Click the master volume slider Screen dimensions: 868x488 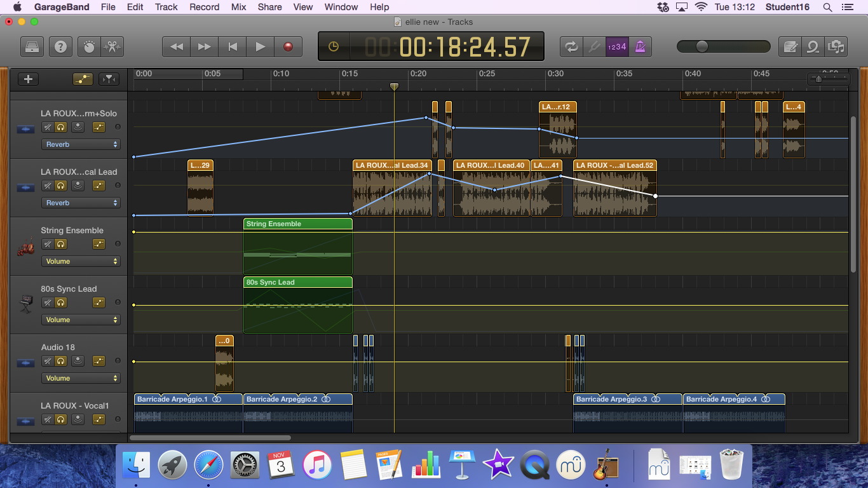click(x=724, y=46)
